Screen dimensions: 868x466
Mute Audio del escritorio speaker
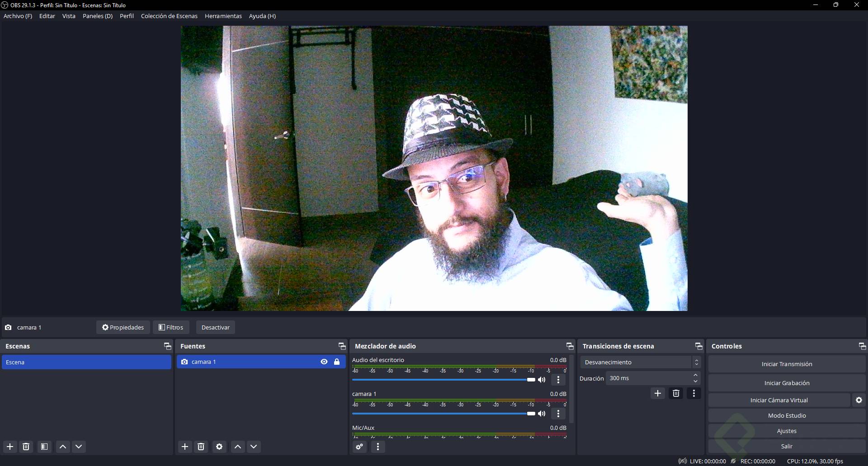pos(542,380)
